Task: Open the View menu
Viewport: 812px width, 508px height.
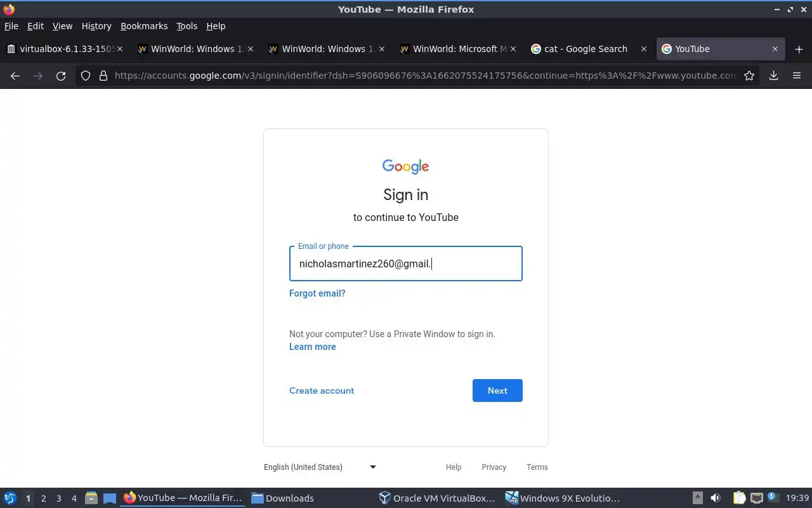Action: pyautogui.click(x=62, y=26)
